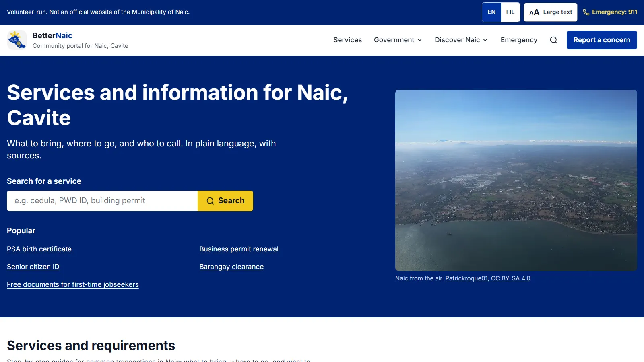The height and width of the screenshot is (362, 644).
Task: Open the Services nav item
Action: tap(347, 40)
